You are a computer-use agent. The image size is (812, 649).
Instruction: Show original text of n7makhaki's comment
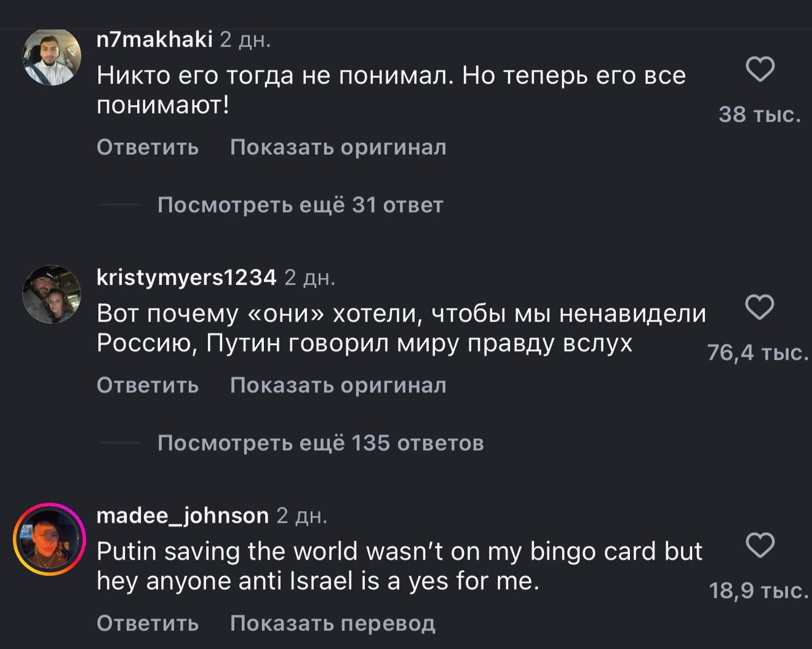(x=338, y=147)
